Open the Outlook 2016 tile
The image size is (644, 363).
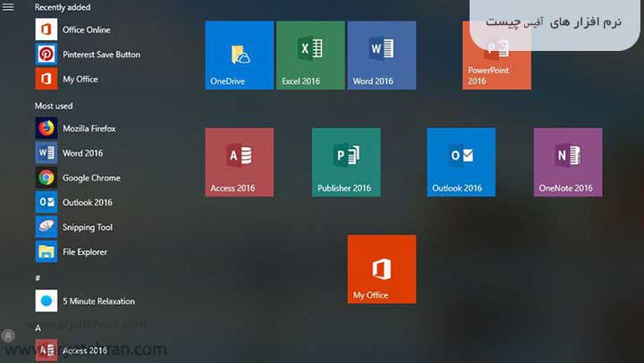[461, 162]
